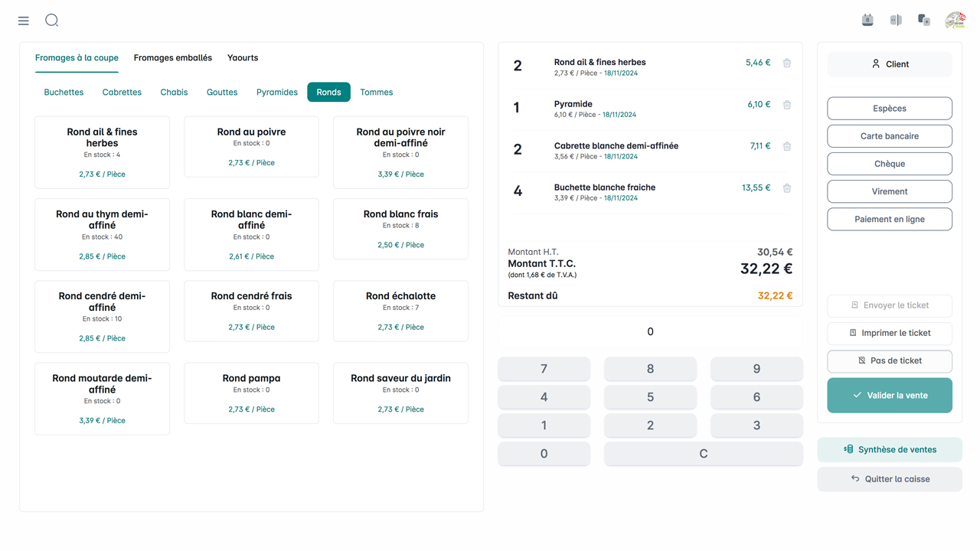The width and height of the screenshot is (980, 551).
Task: Remove Pyramide from the ticket
Action: (786, 105)
